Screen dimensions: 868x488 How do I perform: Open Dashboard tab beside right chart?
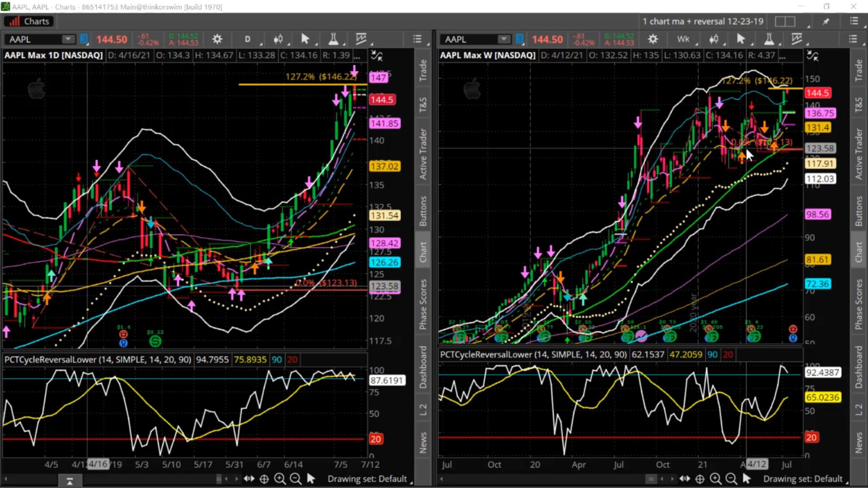[859, 367]
